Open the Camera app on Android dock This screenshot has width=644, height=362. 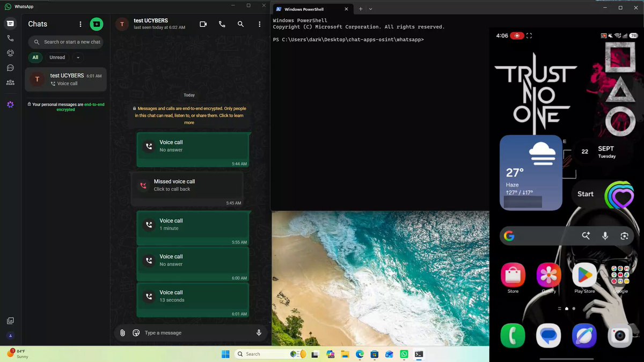(x=620, y=336)
